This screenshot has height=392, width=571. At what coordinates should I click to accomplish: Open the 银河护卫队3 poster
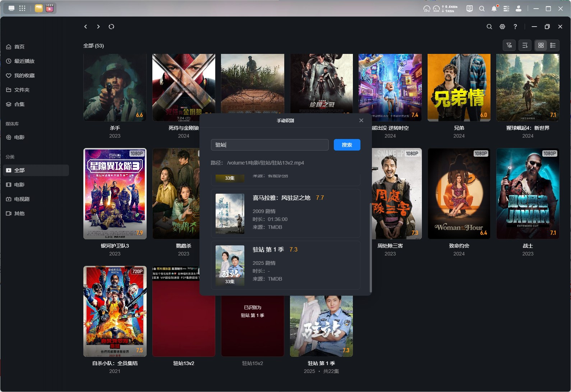(115, 194)
